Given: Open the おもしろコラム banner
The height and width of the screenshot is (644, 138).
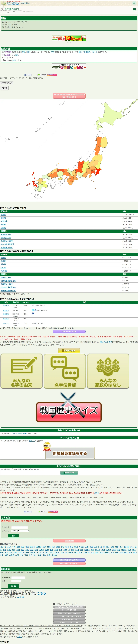Looking at the screenshot, I should pos(69,66).
